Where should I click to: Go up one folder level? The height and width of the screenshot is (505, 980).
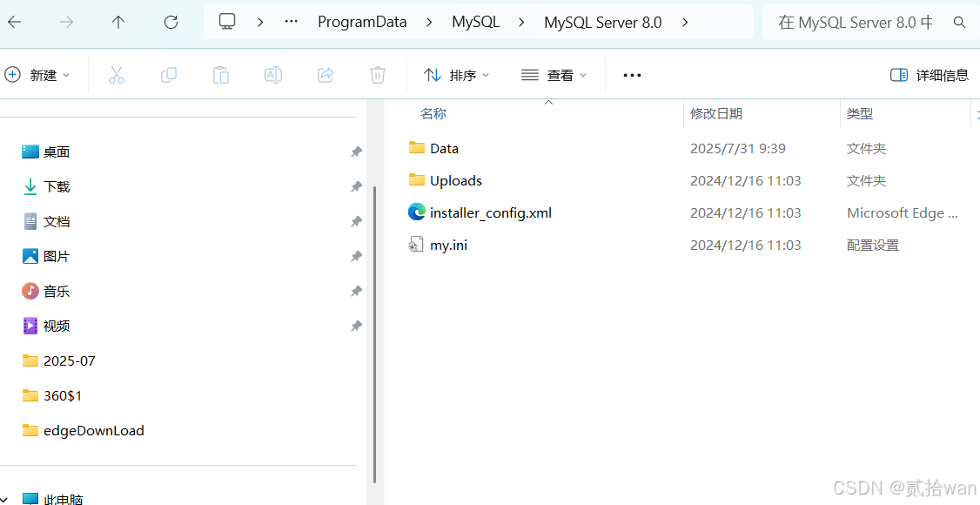(x=118, y=23)
